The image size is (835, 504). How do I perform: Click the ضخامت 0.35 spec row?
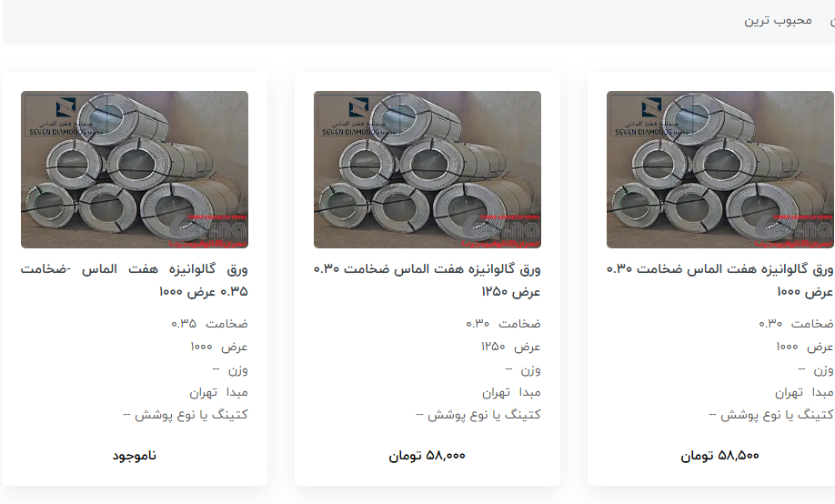tap(209, 323)
